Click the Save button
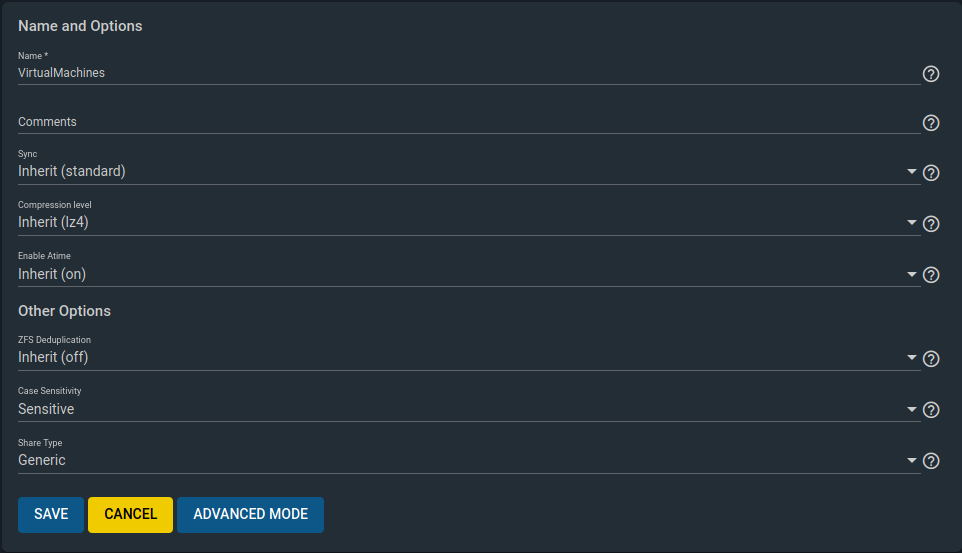962x553 pixels. [x=51, y=514]
